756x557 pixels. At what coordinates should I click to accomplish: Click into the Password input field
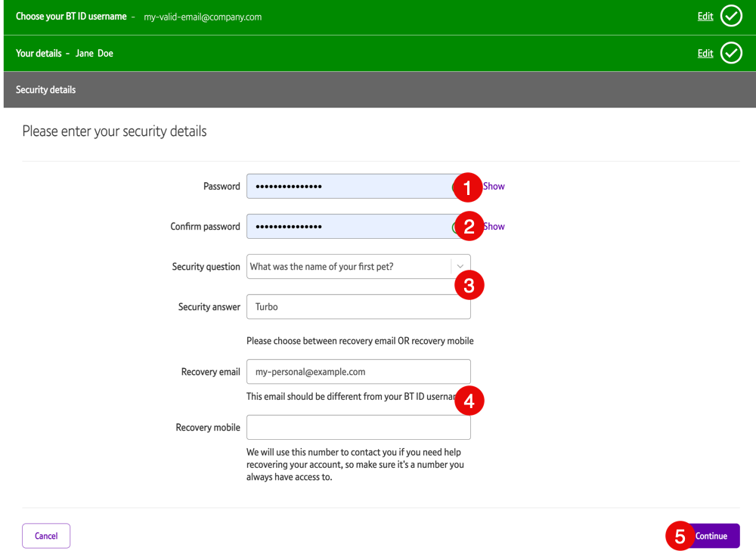(358, 186)
